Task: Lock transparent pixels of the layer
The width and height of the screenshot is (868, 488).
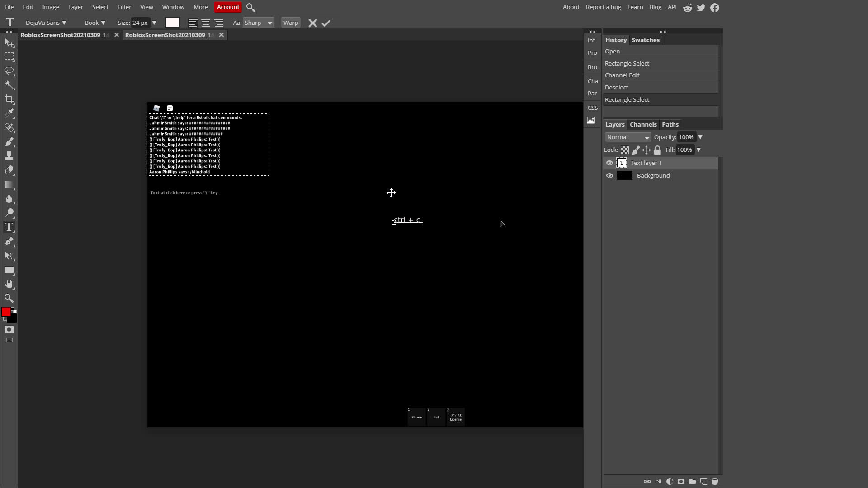Action: pyautogui.click(x=625, y=150)
